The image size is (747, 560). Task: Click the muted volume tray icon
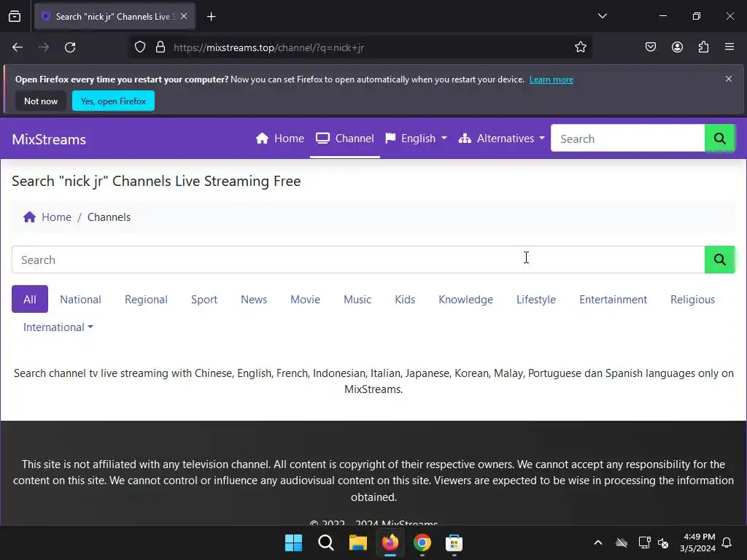(x=663, y=542)
